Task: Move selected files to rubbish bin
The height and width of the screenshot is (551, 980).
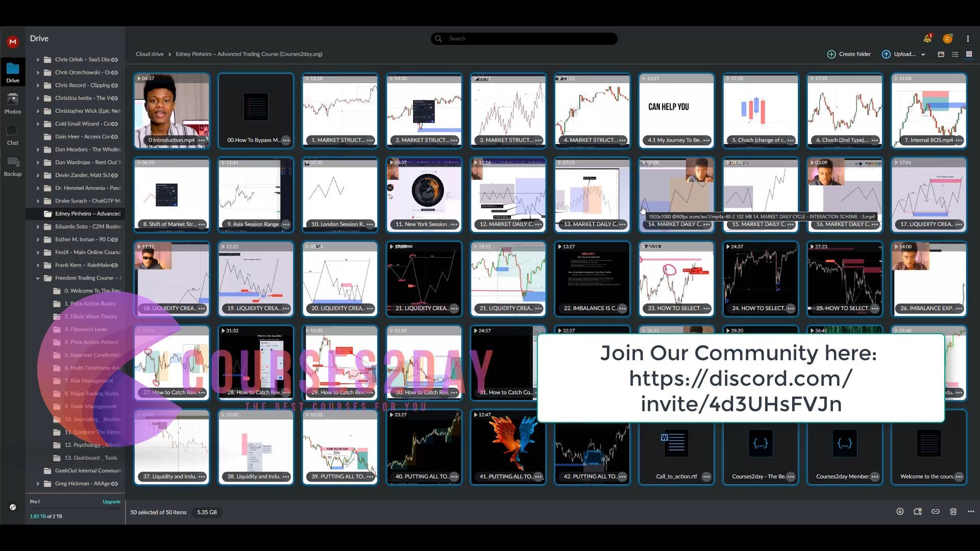Action: coord(953,512)
